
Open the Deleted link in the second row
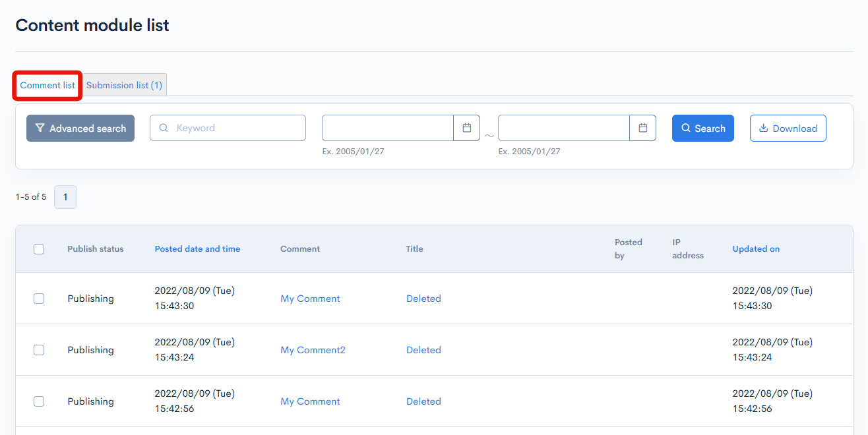pos(423,350)
